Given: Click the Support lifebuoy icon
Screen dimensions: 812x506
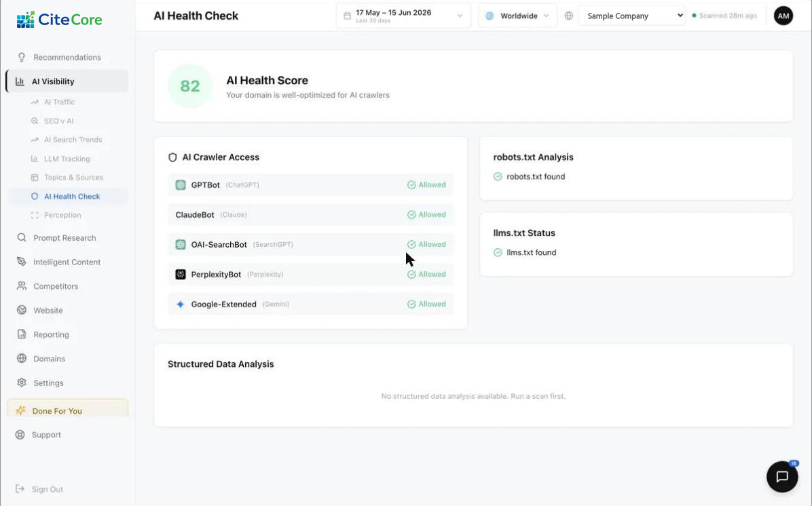Looking at the screenshot, I should coord(20,435).
